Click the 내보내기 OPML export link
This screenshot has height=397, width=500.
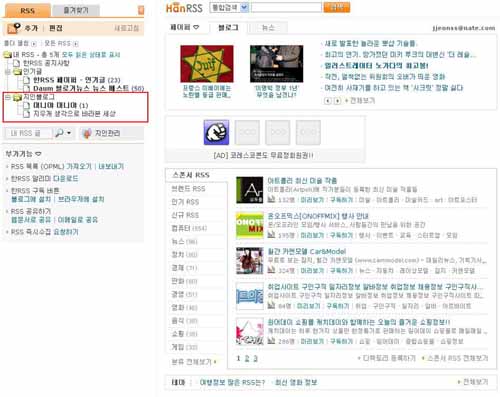[x=111, y=166]
